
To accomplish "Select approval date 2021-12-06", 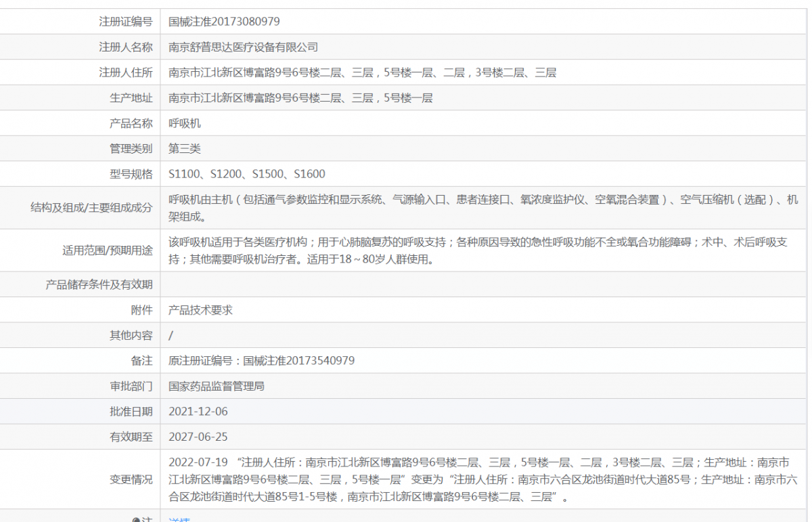I will (x=198, y=411).
